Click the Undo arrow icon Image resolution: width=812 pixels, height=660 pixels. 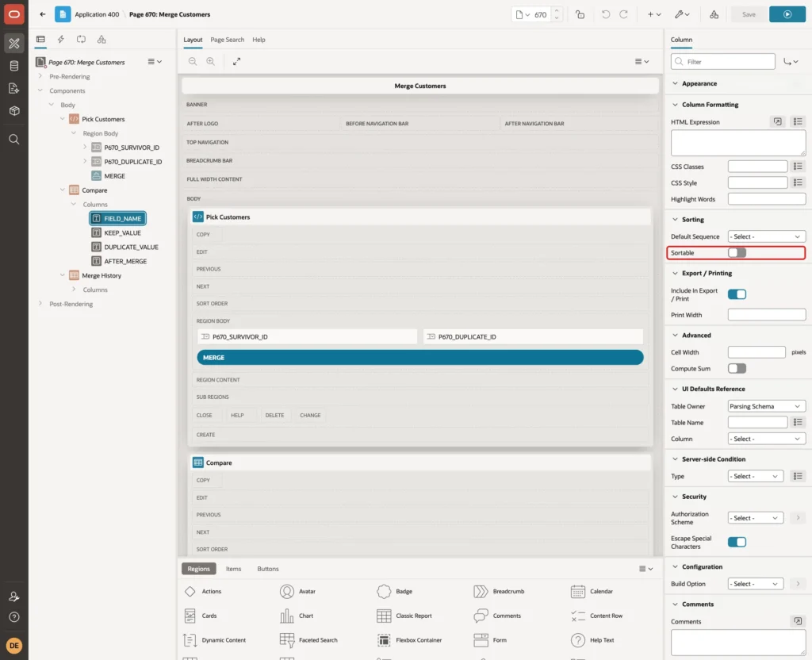point(605,14)
